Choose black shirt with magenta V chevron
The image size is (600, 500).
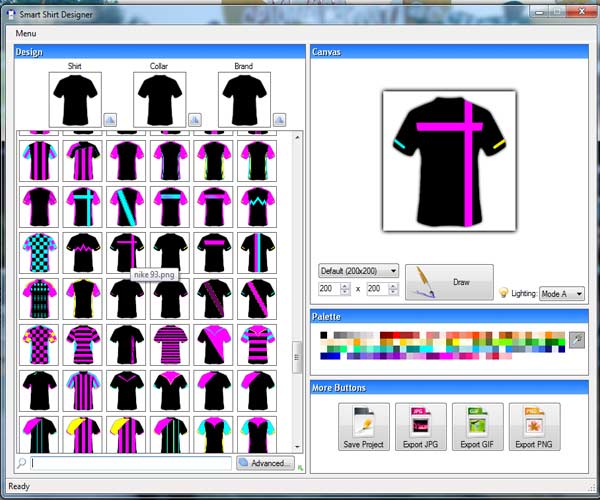126,391
